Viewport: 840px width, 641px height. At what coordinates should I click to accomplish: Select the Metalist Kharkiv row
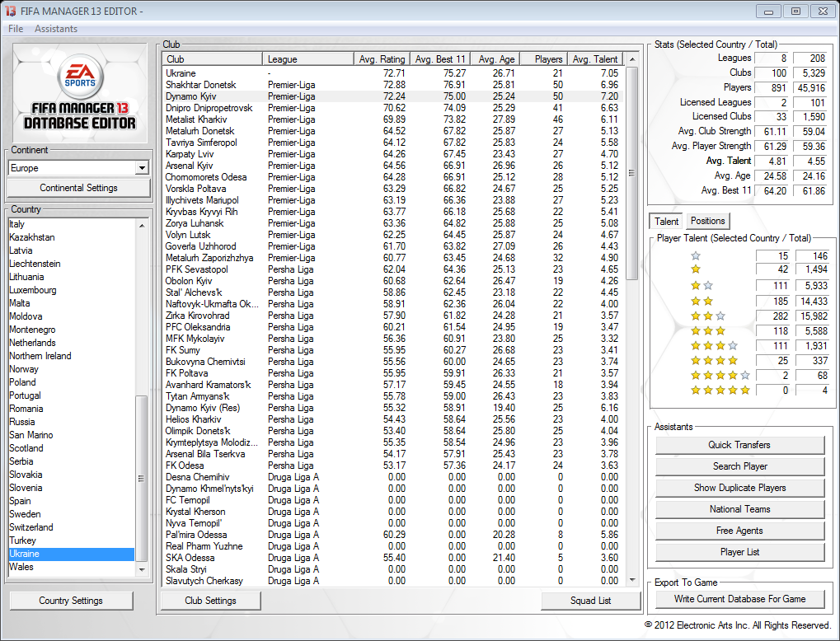click(x=394, y=119)
